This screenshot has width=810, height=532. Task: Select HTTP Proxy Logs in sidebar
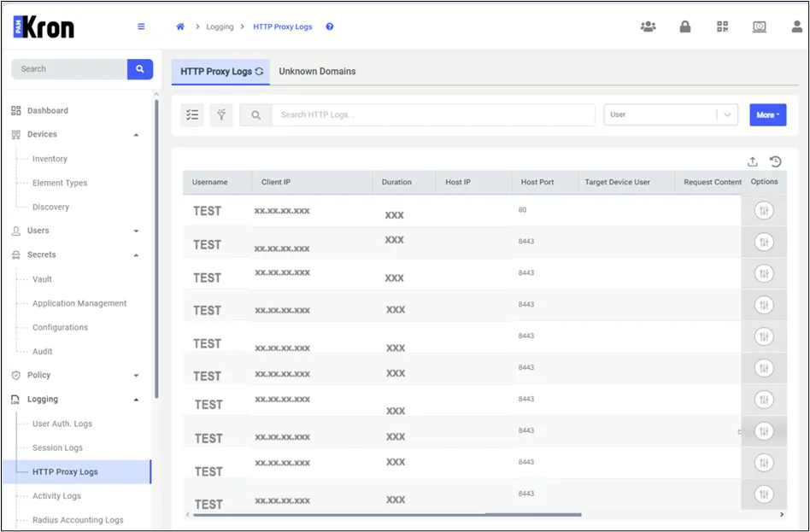78,471
